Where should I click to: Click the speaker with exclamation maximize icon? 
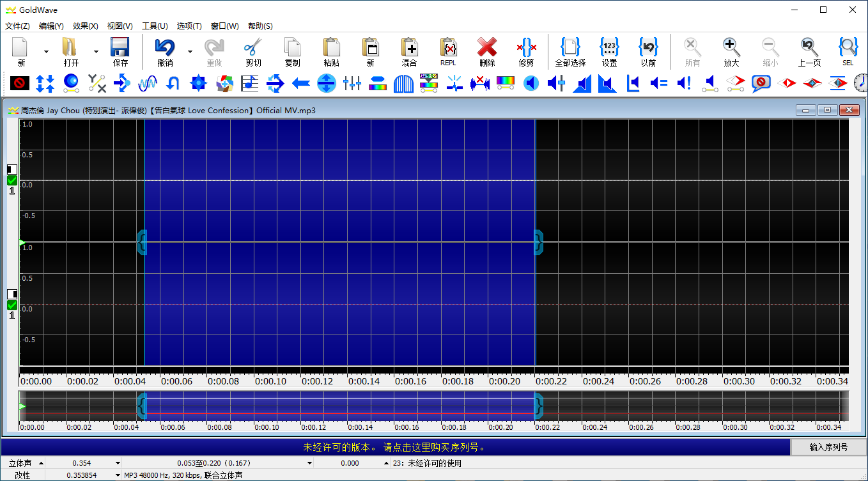pos(684,83)
